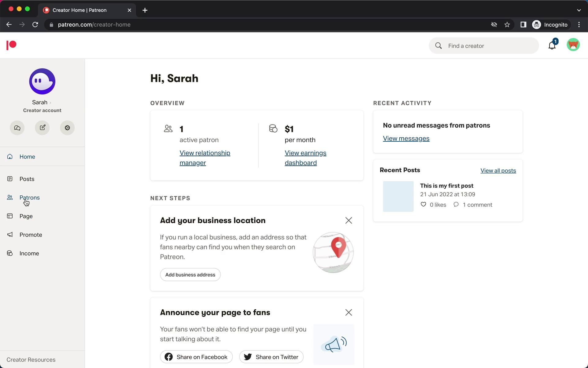Viewport: 588px width, 368px height.
Task: Click the create post pencil icon
Action: (42, 128)
